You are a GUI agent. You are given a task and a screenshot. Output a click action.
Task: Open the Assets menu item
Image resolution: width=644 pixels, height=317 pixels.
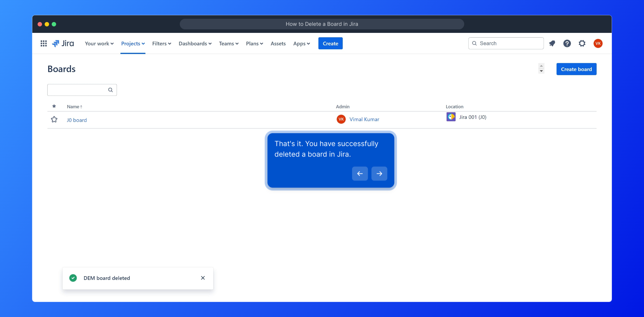[x=278, y=43]
